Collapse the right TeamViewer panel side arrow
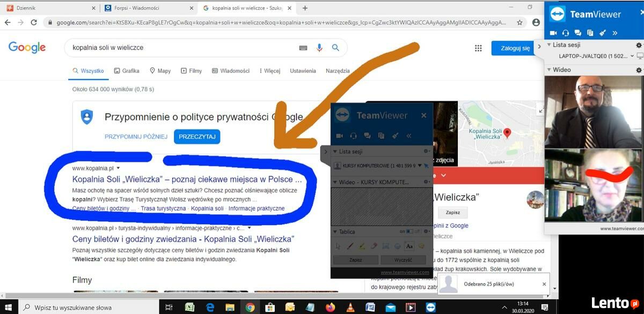 (x=540, y=47)
